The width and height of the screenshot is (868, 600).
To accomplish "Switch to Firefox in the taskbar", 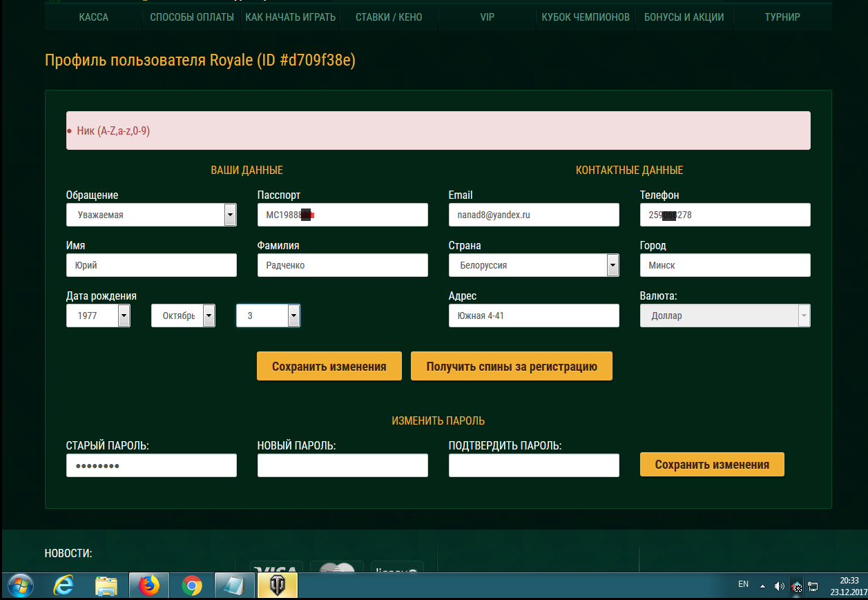I will 148,586.
